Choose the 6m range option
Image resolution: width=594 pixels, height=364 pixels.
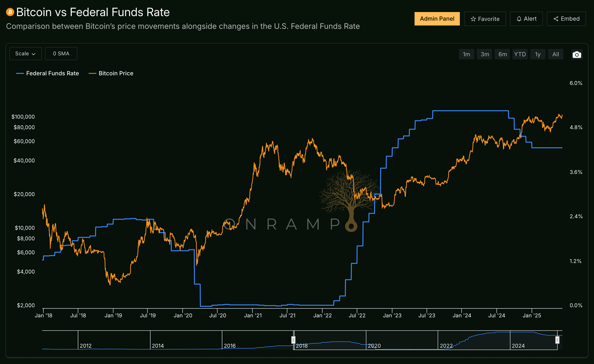502,54
